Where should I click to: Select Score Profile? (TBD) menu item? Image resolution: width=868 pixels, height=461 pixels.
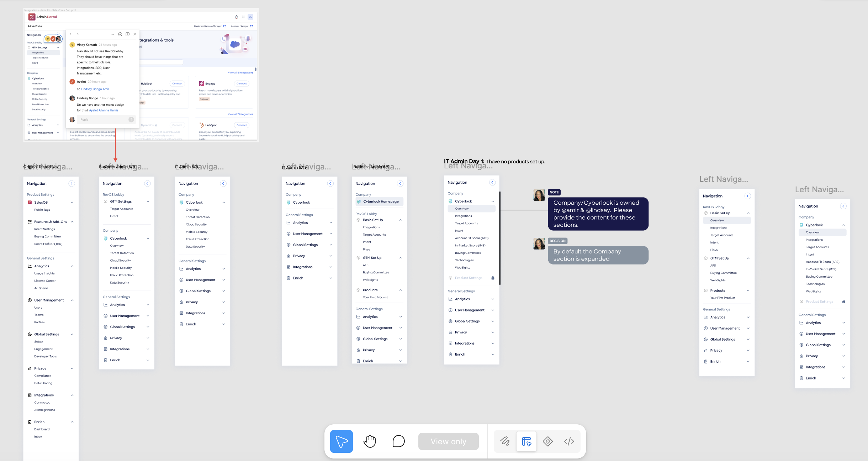tap(48, 244)
